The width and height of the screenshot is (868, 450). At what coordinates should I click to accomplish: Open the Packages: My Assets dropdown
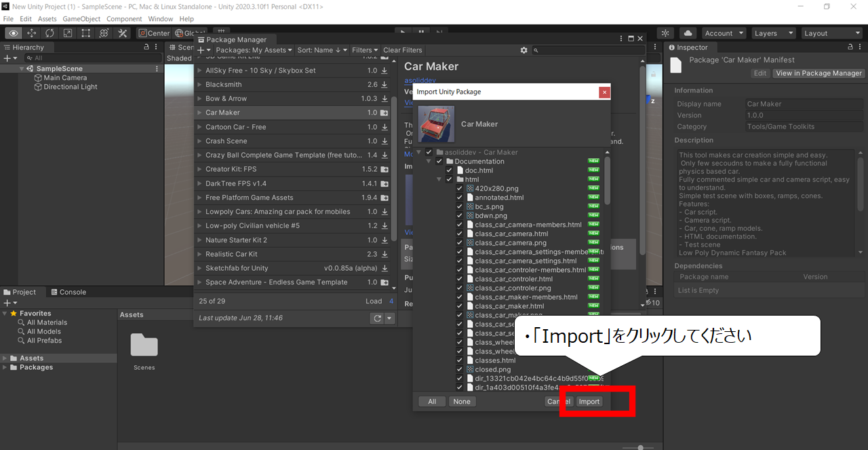(x=254, y=50)
